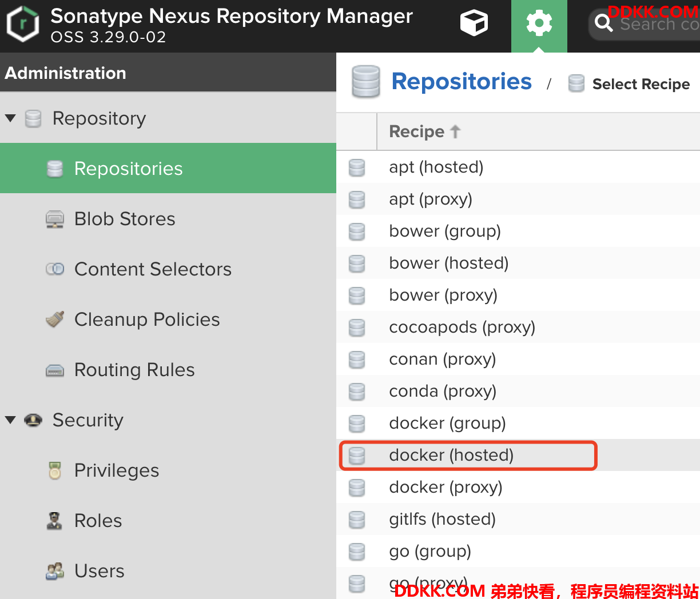Screen dimensions: 700x599
Task: Open the Administration gear icon
Action: click(x=539, y=23)
